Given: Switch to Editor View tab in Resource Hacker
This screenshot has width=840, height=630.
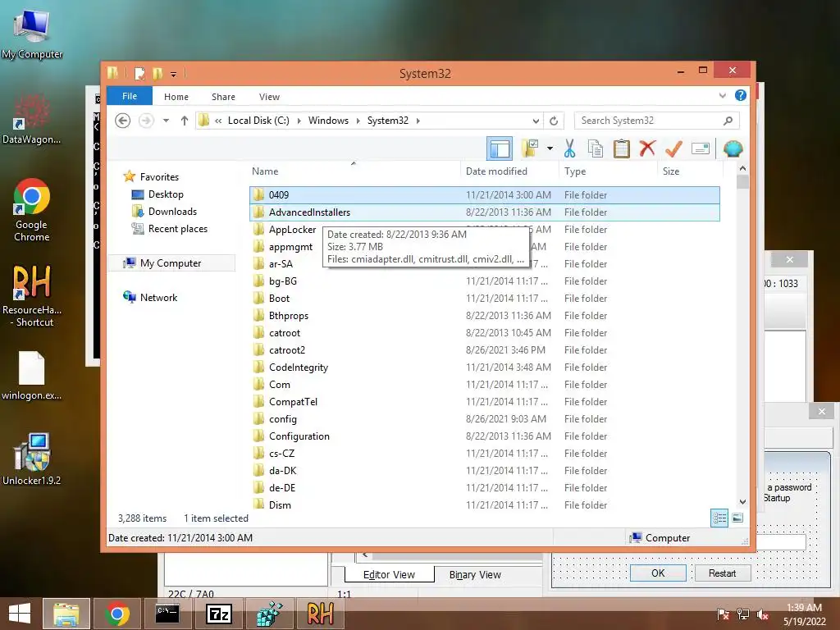Looking at the screenshot, I should (x=389, y=574).
